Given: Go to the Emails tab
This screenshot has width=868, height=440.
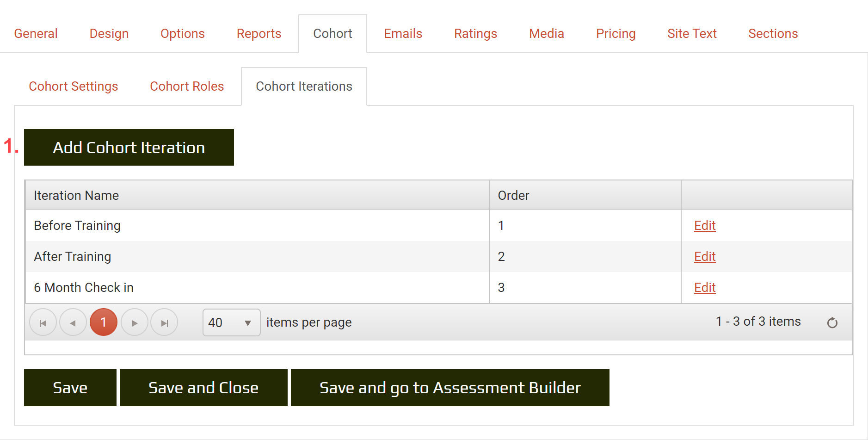Looking at the screenshot, I should (403, 34).
